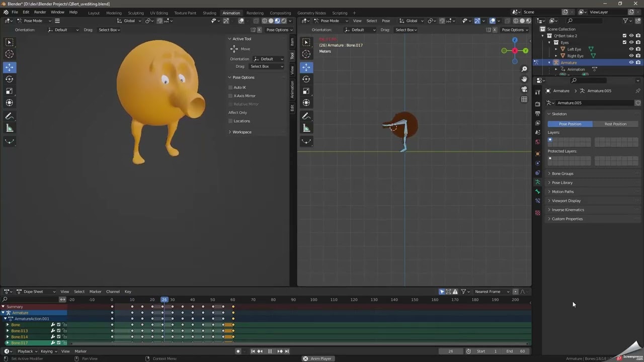Image resolution: width=644 pixels, height=362 pixels.
Task: Pick the Annotate tool in left viewport
Action: 9,116
